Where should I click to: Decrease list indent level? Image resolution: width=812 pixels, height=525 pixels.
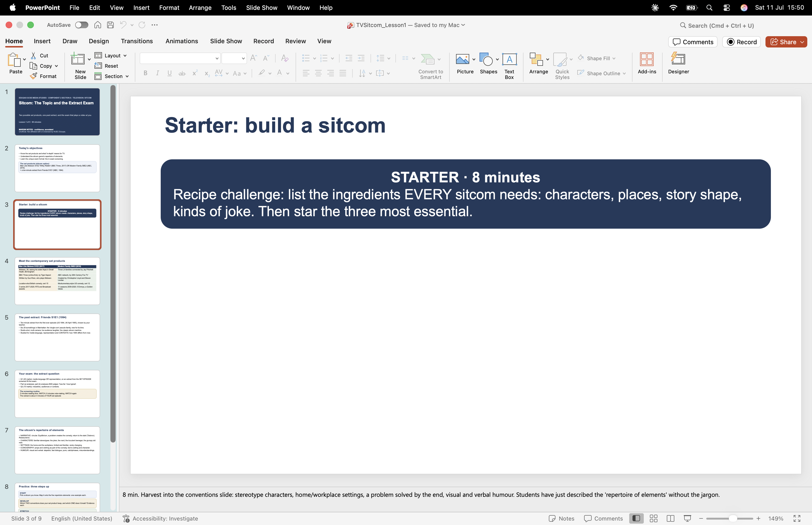point(349,58)
